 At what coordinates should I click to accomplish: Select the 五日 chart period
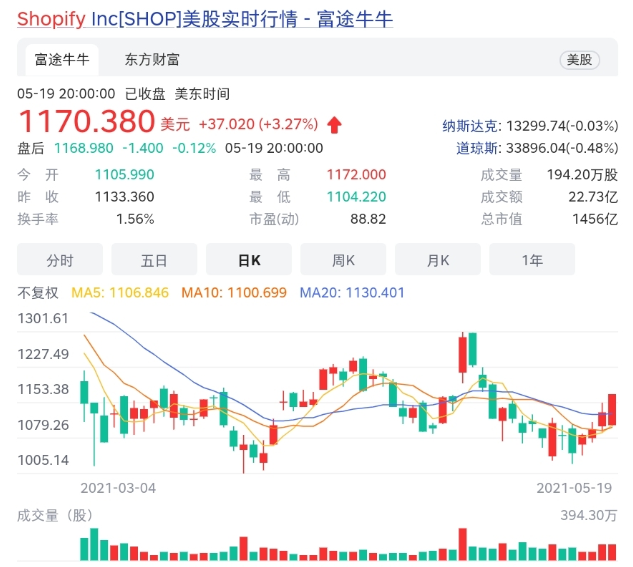coord(154,259)
